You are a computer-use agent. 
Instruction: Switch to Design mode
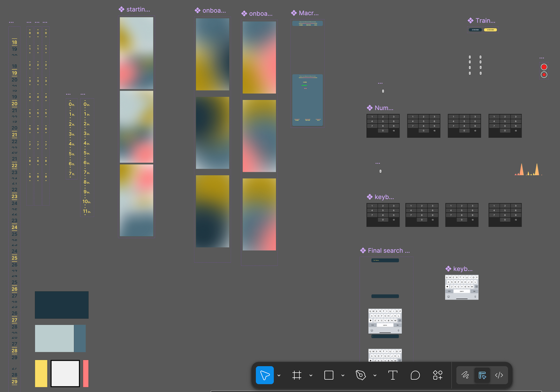pyautogui.click(x=482, y=375)
